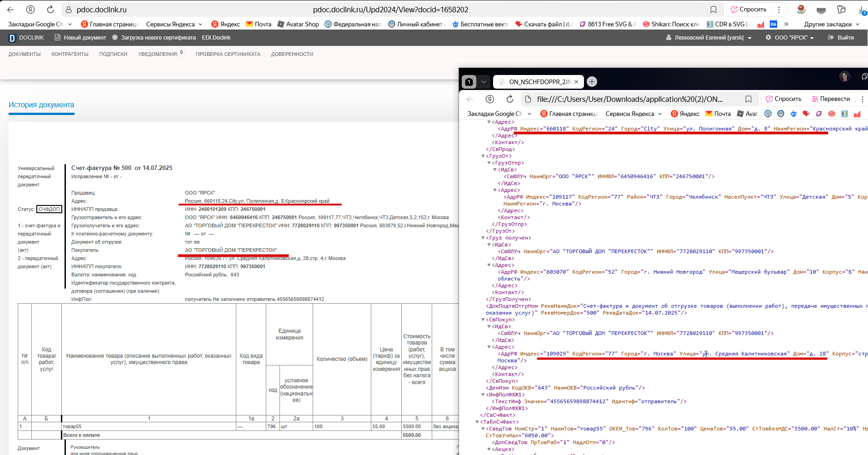Switch to the КОНТРАГЕНТЫ section

tap(70, 54)
